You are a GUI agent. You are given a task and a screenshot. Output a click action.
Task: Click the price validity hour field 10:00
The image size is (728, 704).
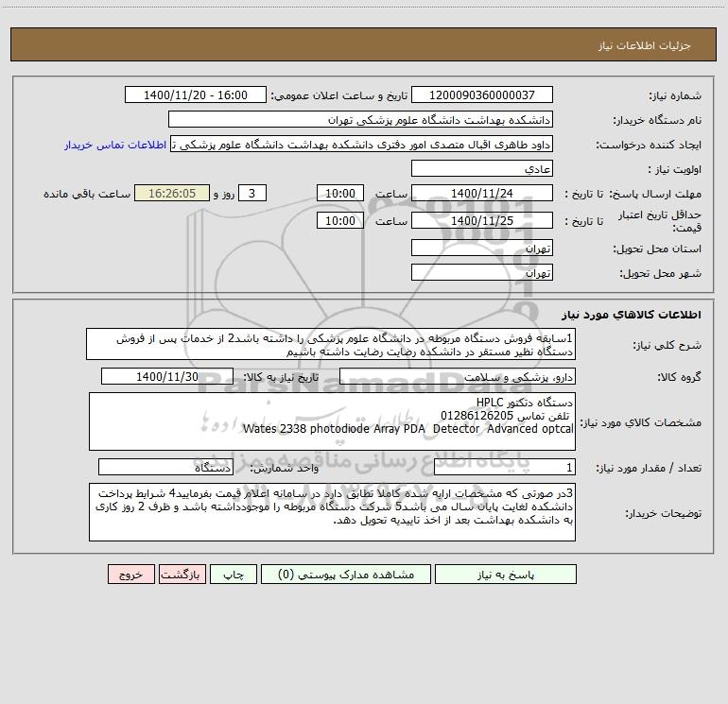point(339,220)
